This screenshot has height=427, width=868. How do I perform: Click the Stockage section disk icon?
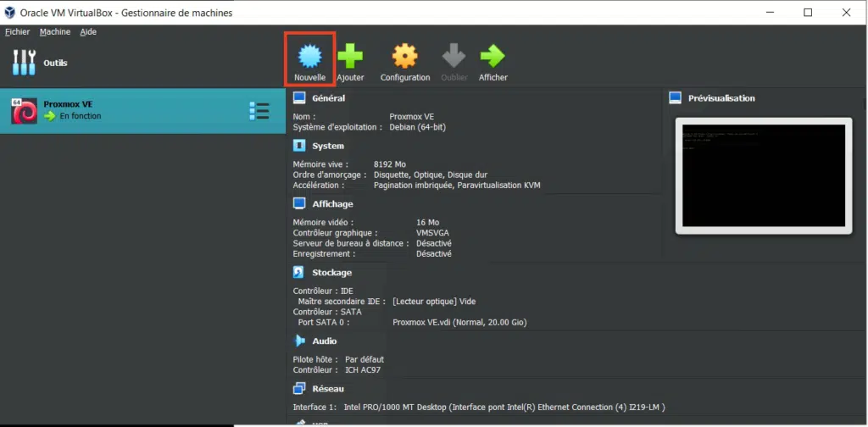click(x=299, y=272)
